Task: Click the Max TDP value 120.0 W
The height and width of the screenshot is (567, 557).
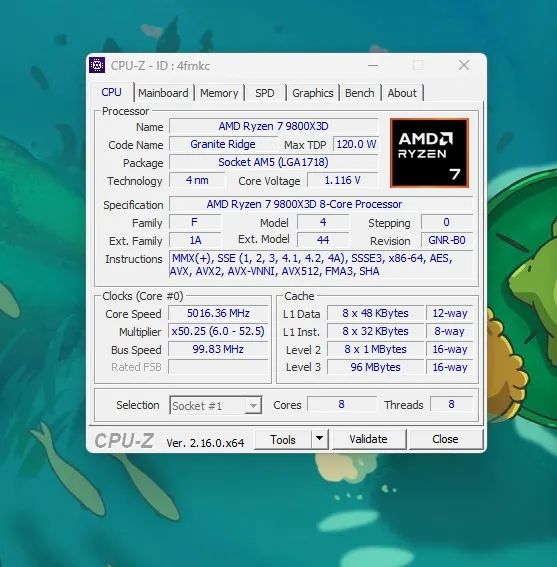Action: point(356,144)
